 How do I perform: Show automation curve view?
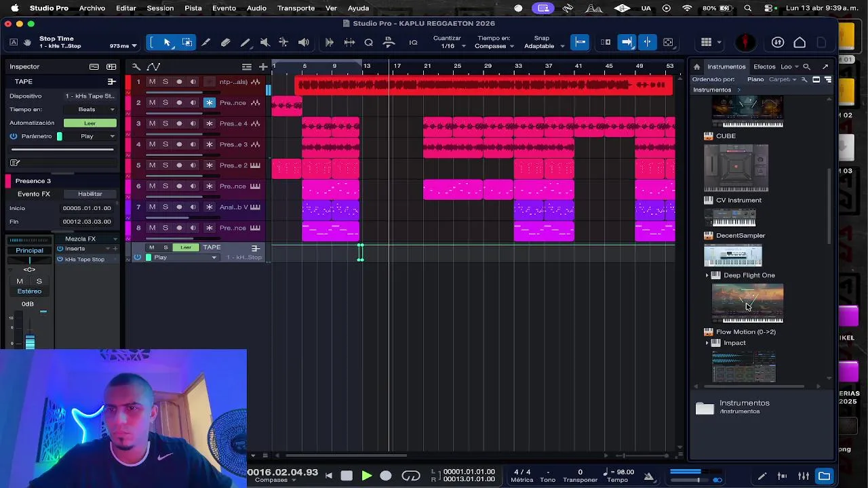[153, 66]
